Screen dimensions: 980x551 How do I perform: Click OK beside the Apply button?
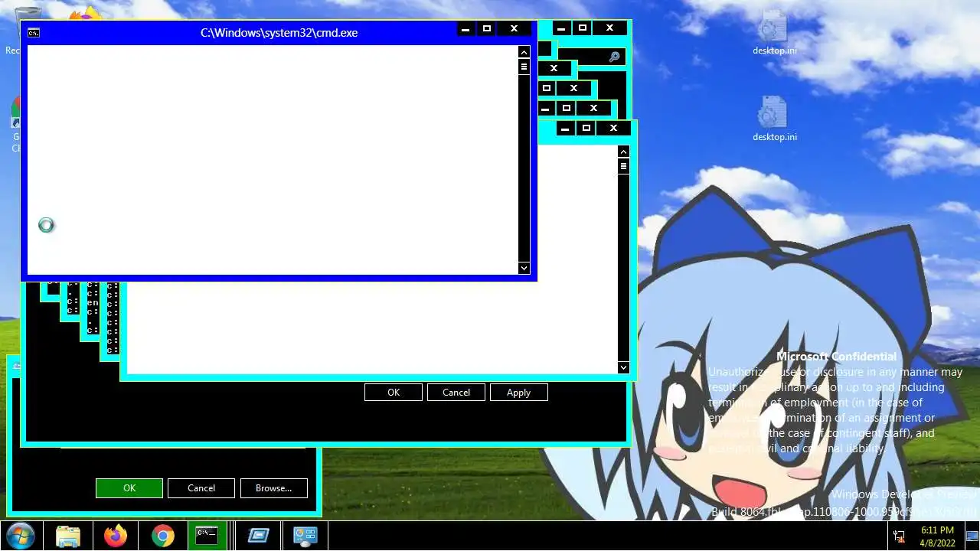tap(394, 392)
